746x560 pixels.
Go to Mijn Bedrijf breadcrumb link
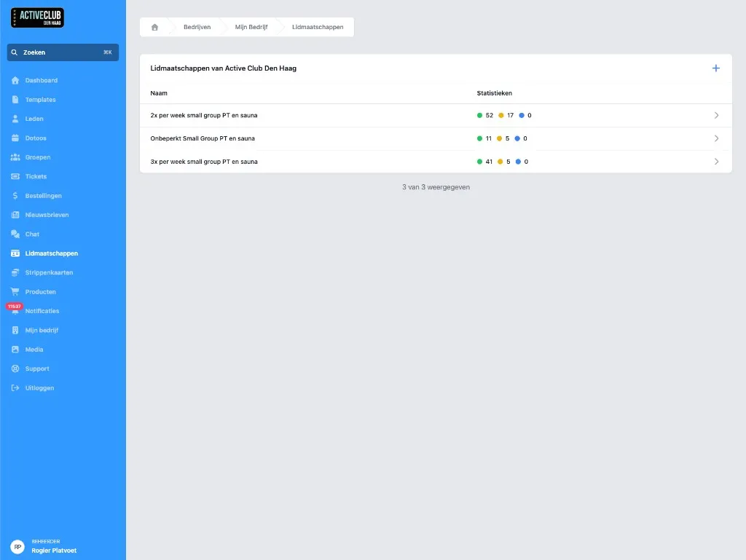251,27
